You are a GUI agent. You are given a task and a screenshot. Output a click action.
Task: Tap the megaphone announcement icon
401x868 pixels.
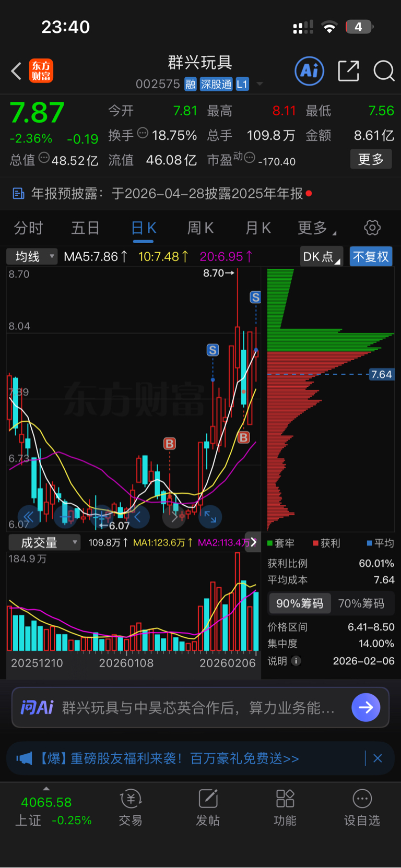click(24, 758)
